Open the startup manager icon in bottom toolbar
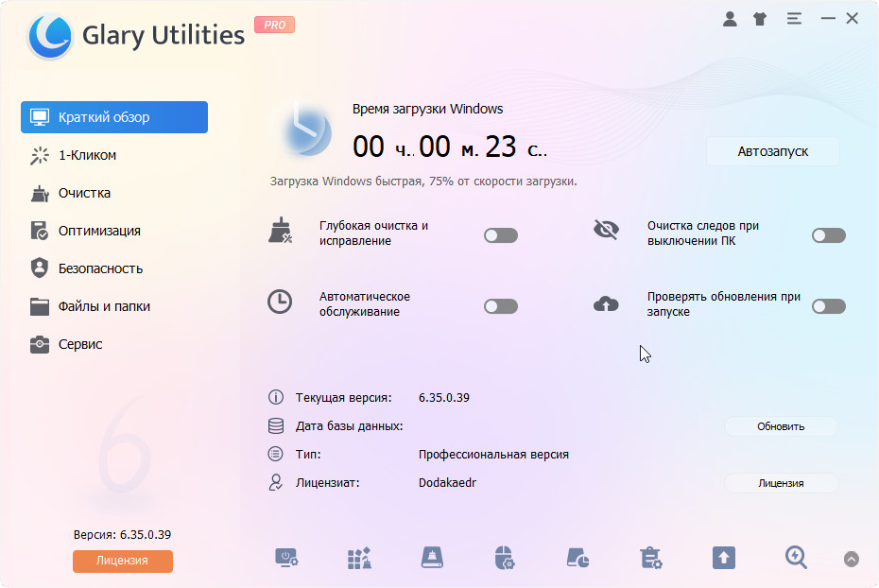The height and width of the screenshot is (588, 879). tap(286, 558)
